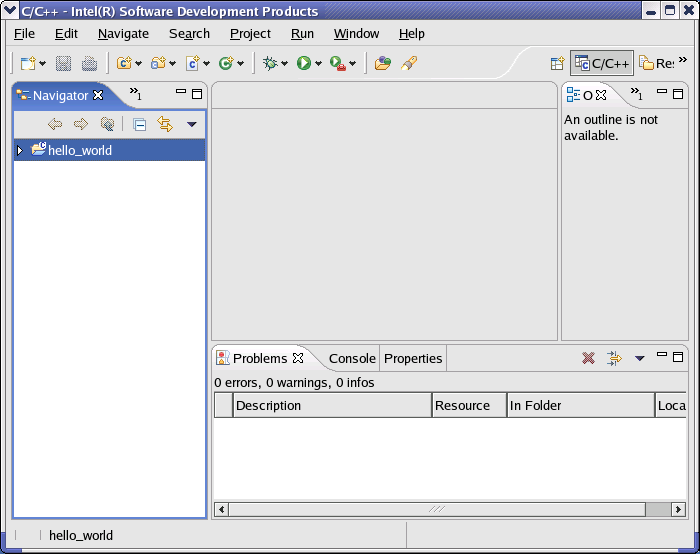Open the Help menu
Image resolution: width=700 pixels, height=554 pixels.
pyautogui.click(x=412, y=33)
